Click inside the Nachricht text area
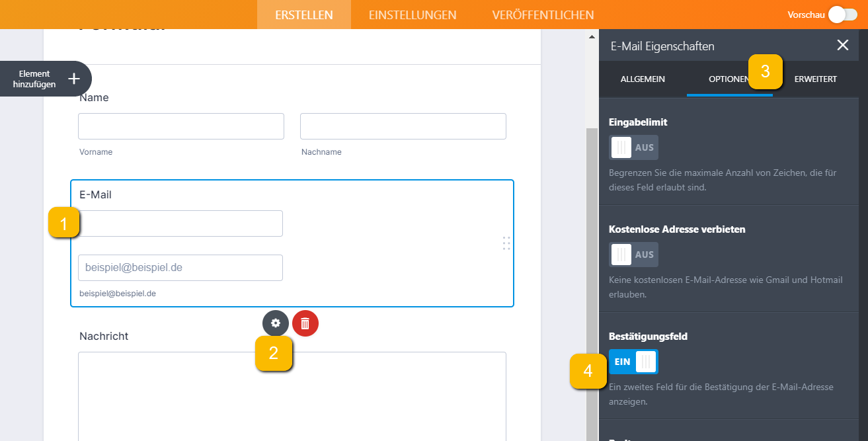This screenshot has width=868, height=441. coord(292,395)
